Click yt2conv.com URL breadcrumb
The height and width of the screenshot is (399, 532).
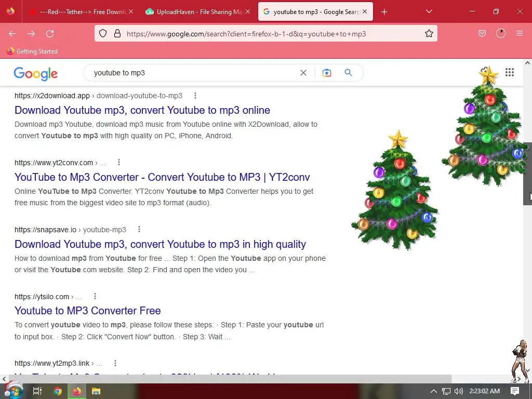60,163
